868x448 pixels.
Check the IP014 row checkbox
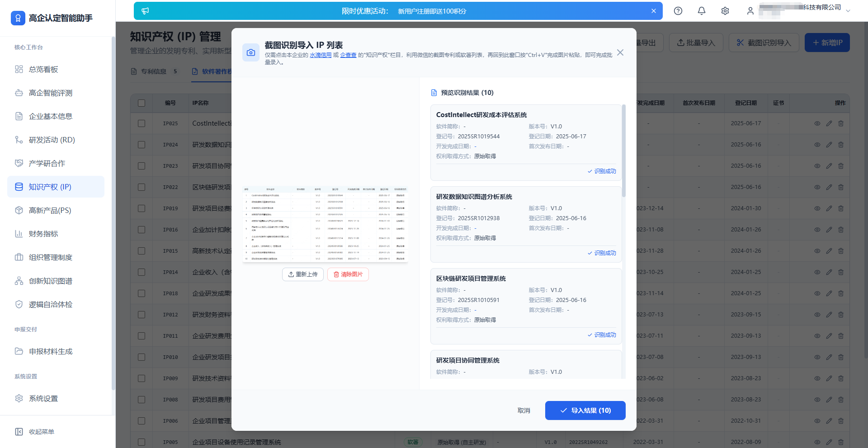coord(142,272)
